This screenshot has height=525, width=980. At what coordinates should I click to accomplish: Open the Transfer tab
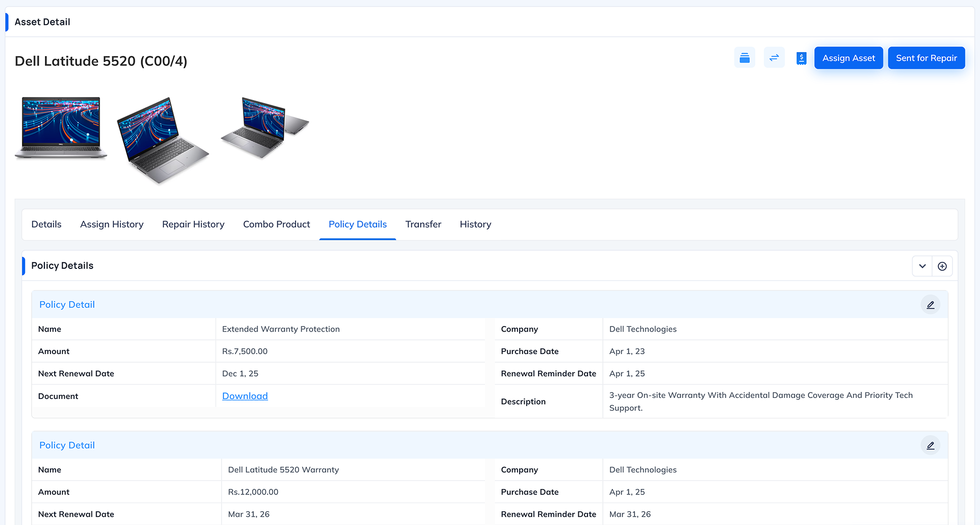[423, 224]
